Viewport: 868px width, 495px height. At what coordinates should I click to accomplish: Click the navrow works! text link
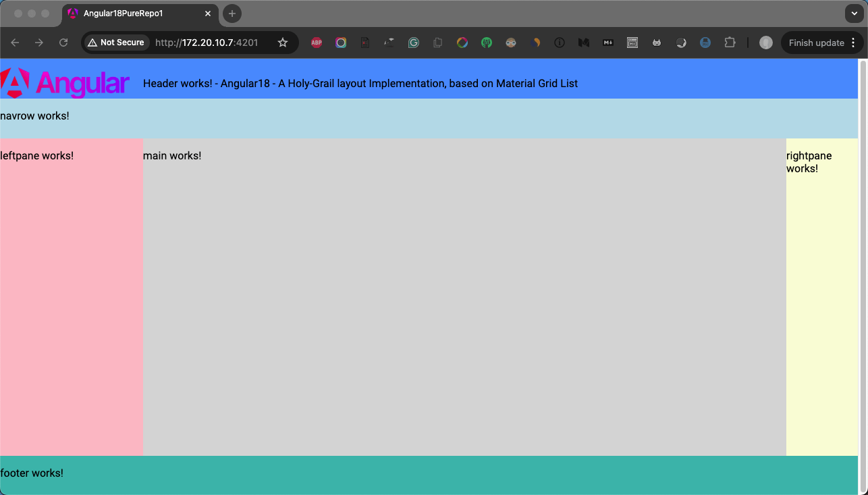point(34,115)
